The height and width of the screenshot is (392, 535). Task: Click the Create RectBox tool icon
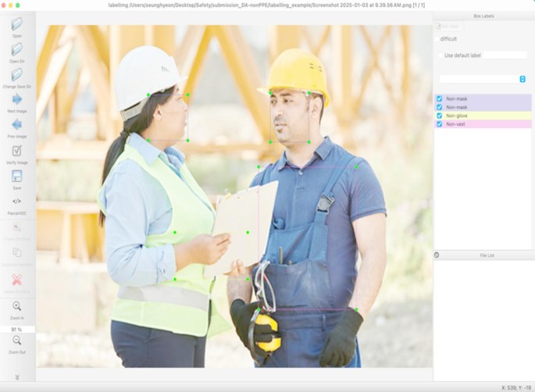click(16, 227)
